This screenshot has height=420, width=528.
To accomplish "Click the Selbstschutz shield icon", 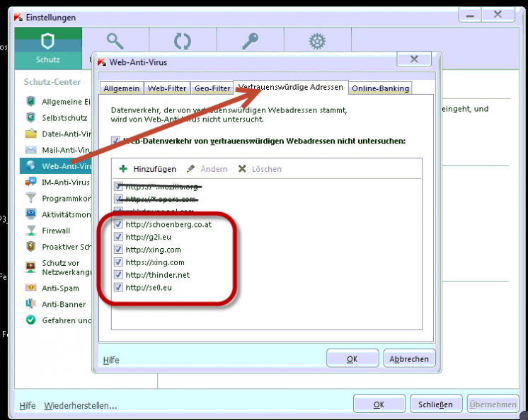I will (x=31, y=117).
